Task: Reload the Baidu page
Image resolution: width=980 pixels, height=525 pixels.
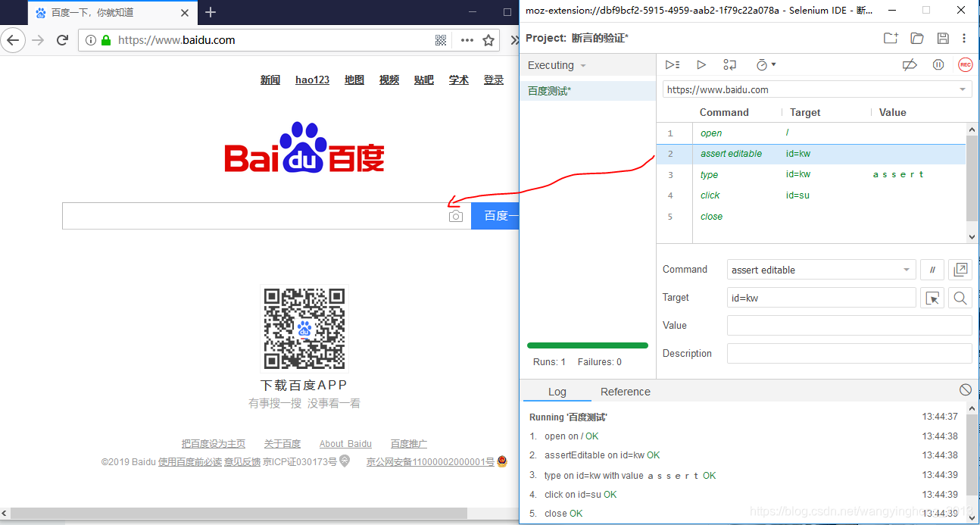Action: point(63,40)
